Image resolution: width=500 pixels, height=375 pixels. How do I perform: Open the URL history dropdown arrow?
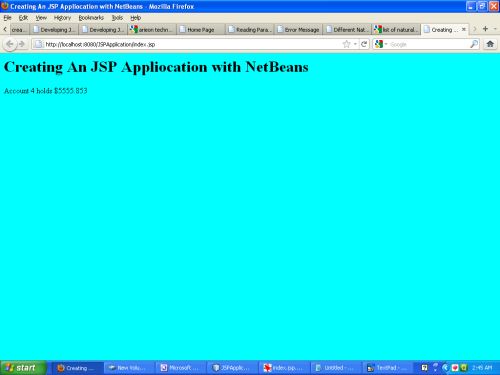(x=355, y=44)
